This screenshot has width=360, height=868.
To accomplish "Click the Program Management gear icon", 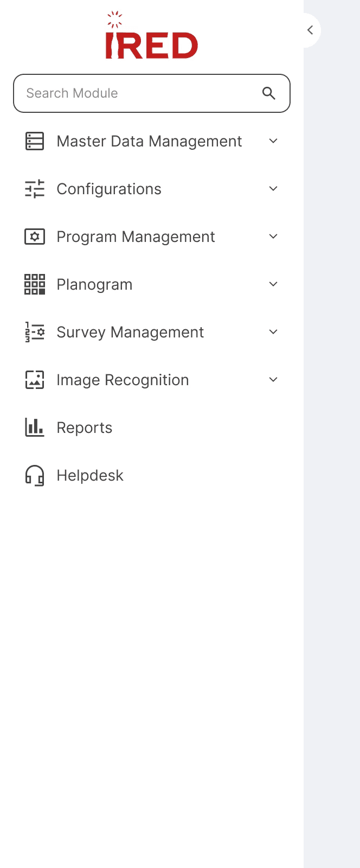I will click(35, 237).
